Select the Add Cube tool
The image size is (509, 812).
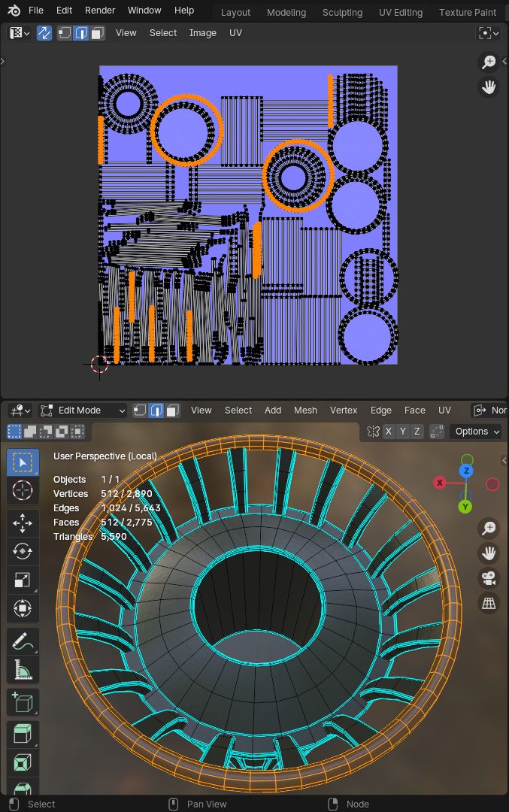click(x=23, y=703)
